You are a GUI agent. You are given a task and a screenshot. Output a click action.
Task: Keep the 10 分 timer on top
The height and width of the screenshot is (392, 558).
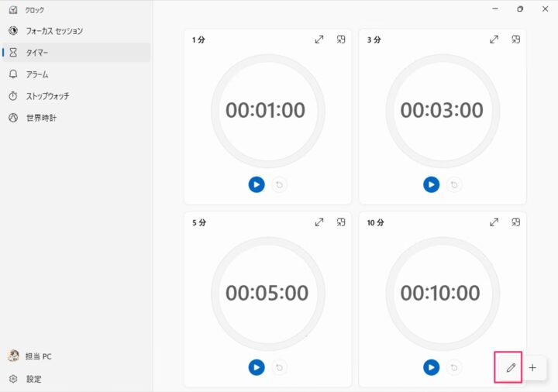(516, 222)
